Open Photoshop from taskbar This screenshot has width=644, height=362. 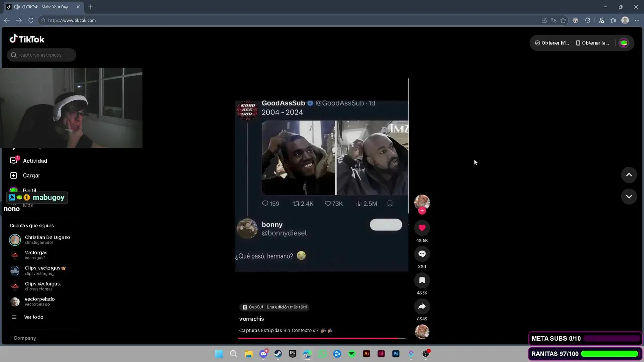coord(396,354)
